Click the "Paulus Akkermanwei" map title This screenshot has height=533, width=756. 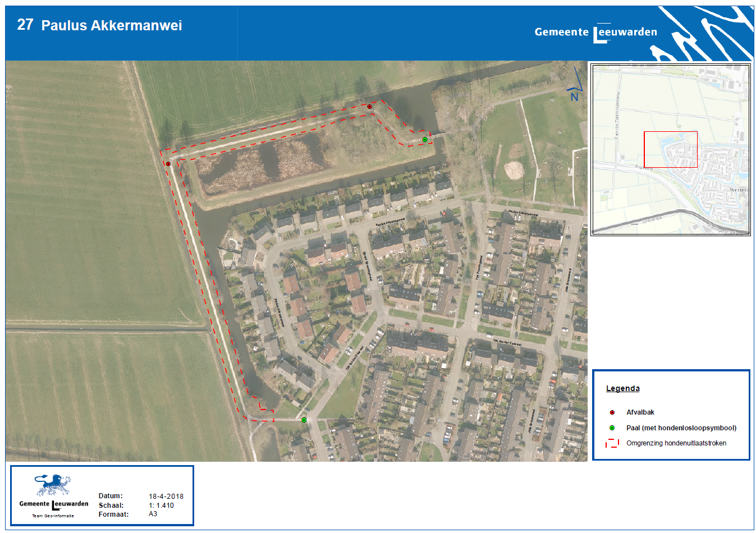tap(112, 26)
